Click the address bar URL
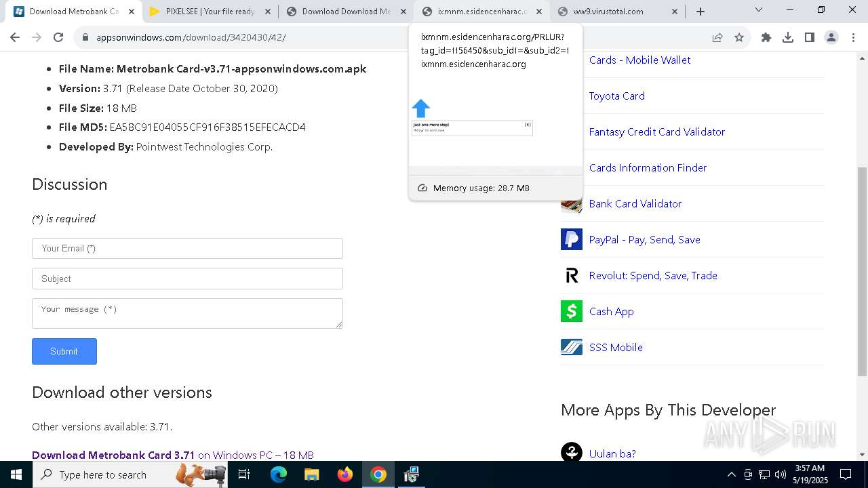868x488 pixels. click(191, 37)
